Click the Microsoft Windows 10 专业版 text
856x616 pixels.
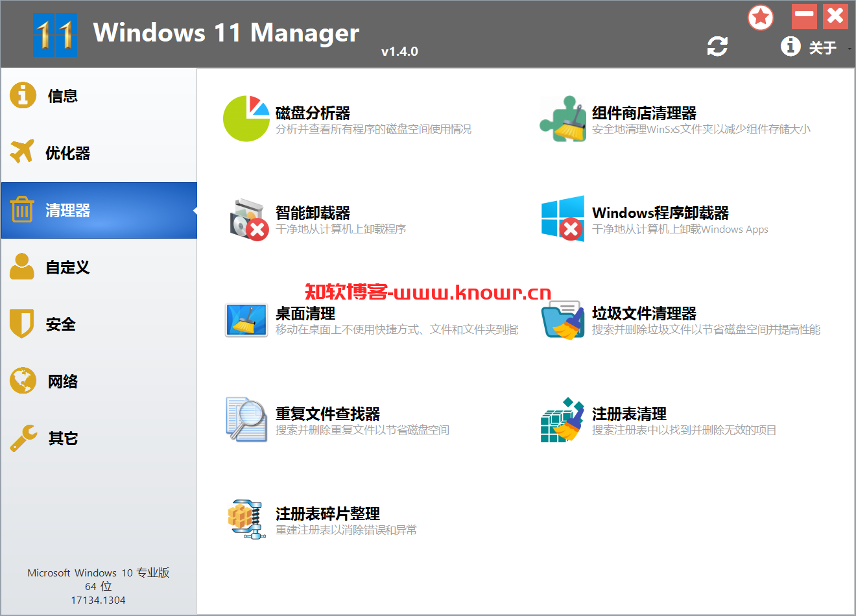99,573
